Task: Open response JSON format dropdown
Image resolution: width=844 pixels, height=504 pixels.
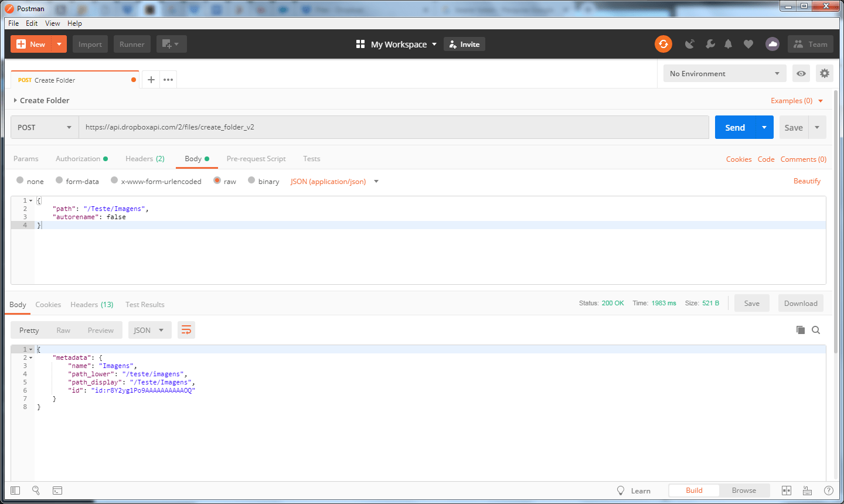Action: coord(150,330)
